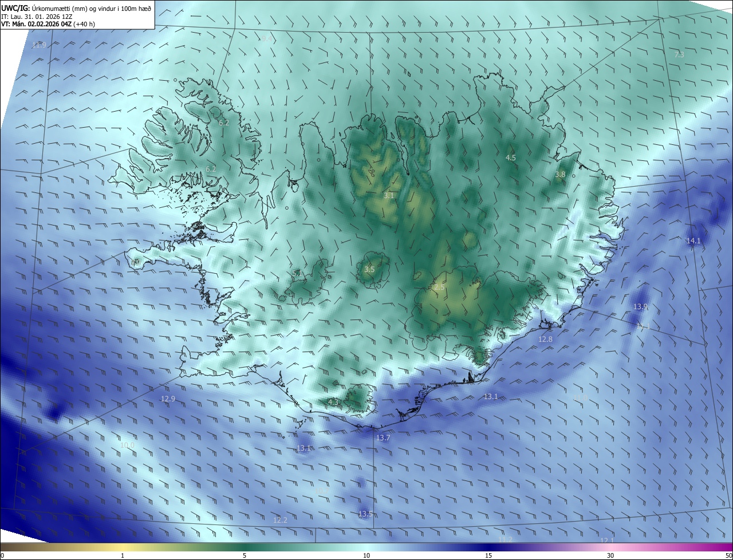
Task: Click the 30 tick on the colorbar
Action: pos(610,555)
